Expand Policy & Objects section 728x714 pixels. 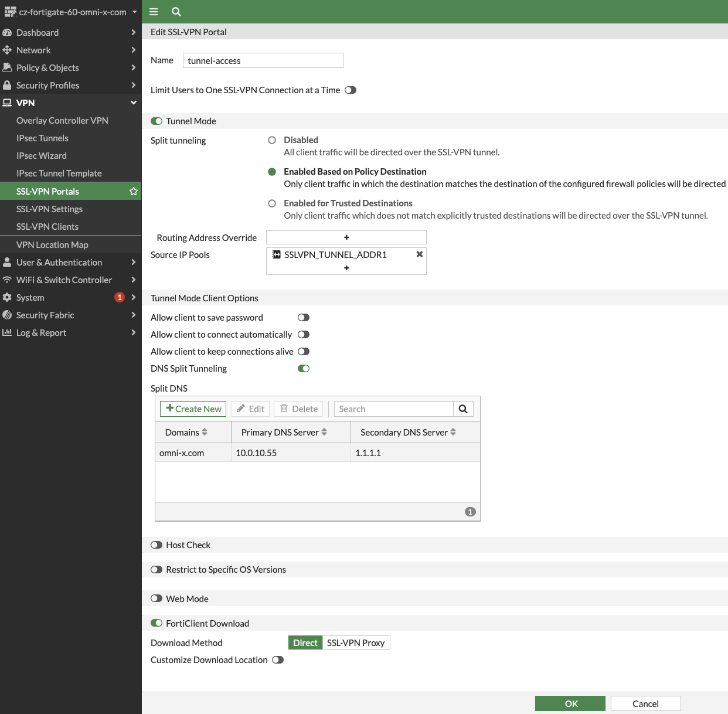tap(70, 68)
